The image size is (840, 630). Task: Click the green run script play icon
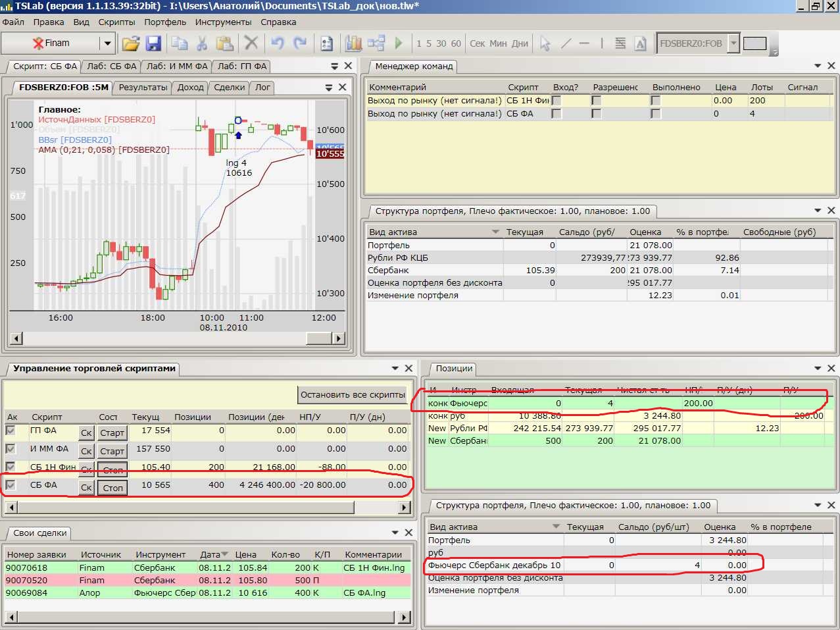(x=399, y=43)
